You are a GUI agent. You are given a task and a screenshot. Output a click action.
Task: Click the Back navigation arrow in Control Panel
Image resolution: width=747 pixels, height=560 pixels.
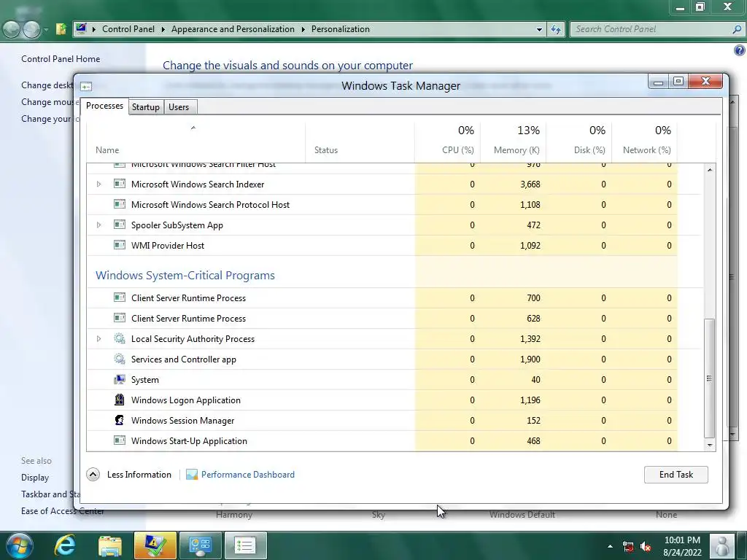coord(11,29)
